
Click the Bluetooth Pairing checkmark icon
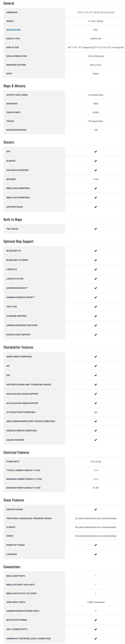(x=96, y=620)
